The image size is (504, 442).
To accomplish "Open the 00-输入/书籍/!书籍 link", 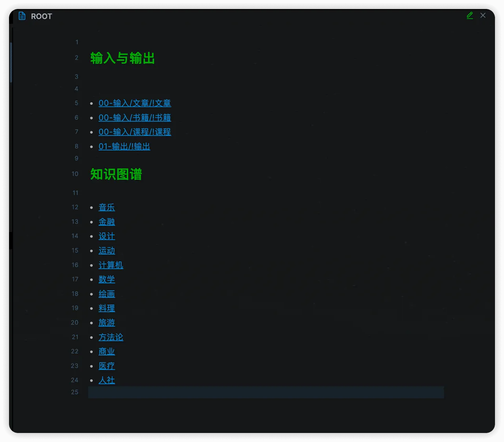I will 135,118.
